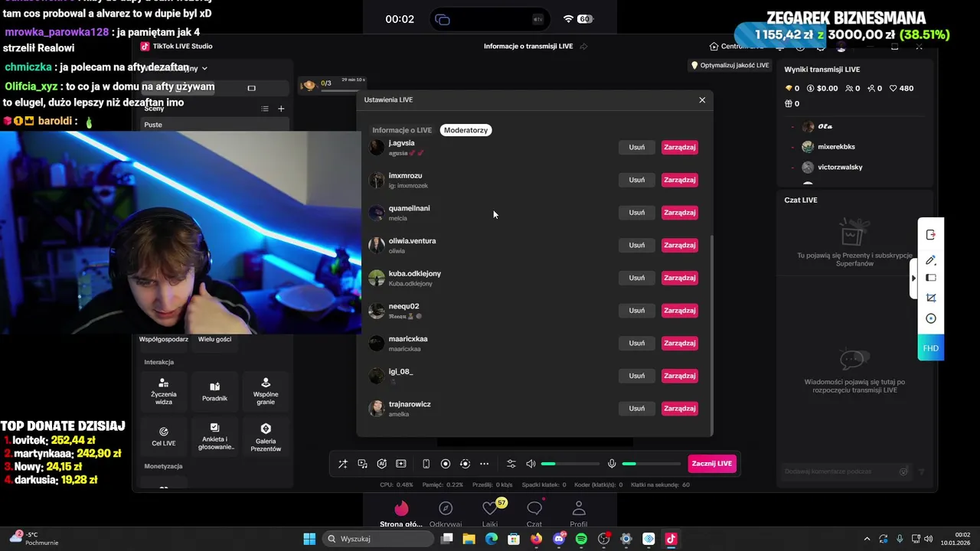Close the Ustawienia LIVE dialog
980x551 pixels.
coord(702,100)
